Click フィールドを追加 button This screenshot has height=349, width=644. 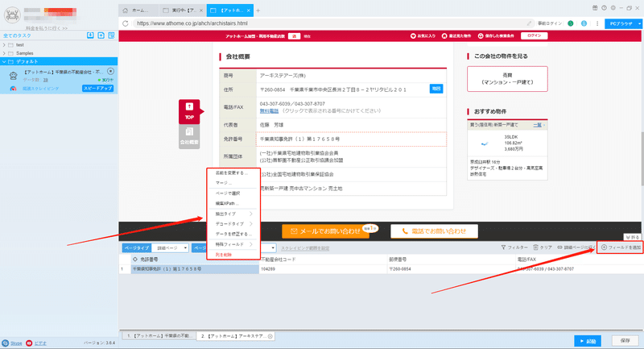[x=620, y=247]
